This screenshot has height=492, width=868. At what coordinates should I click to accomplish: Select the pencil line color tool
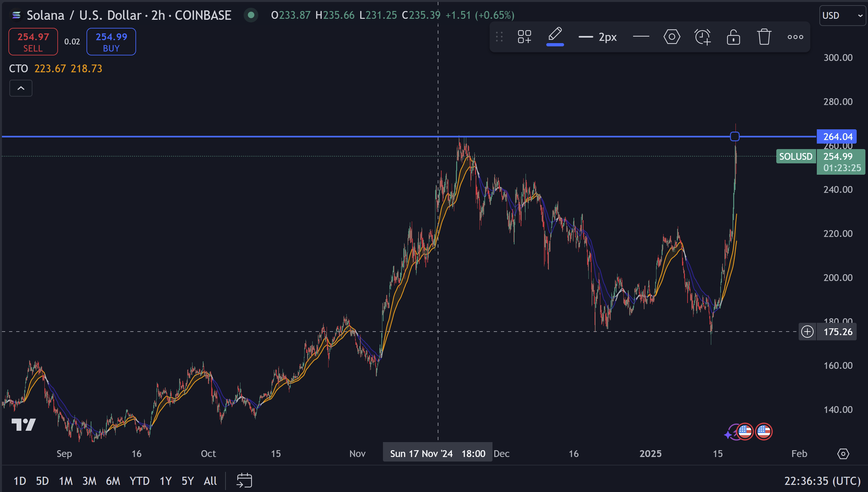pyautogui.click(x=555, y=36)
